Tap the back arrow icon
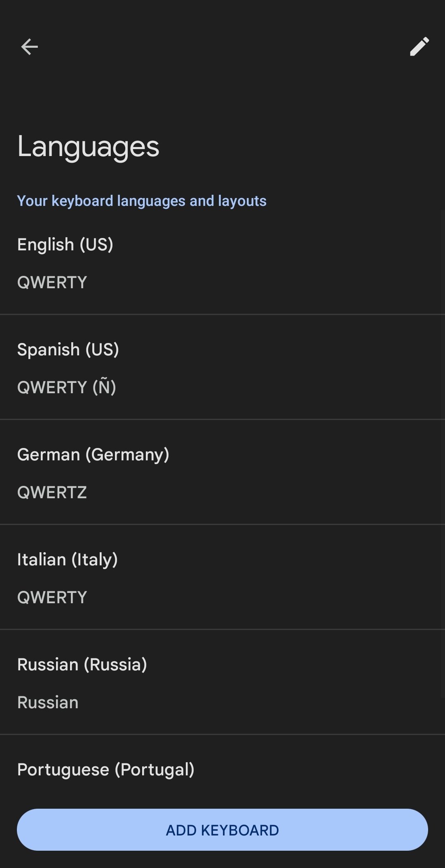Image resolution: width=445 pixels, height=868 pixels. click(x=29, y=47)
